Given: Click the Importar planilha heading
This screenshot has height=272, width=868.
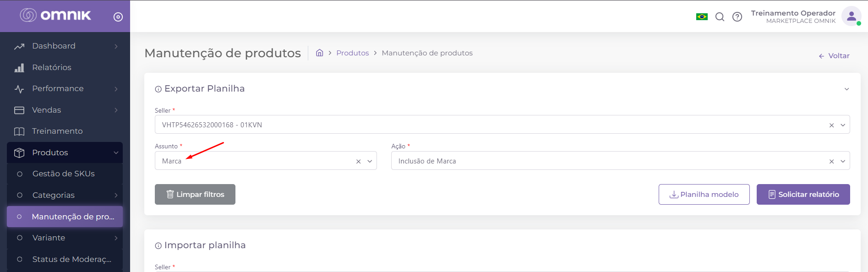Looking at the screenshot, I should tap(205, 245).
